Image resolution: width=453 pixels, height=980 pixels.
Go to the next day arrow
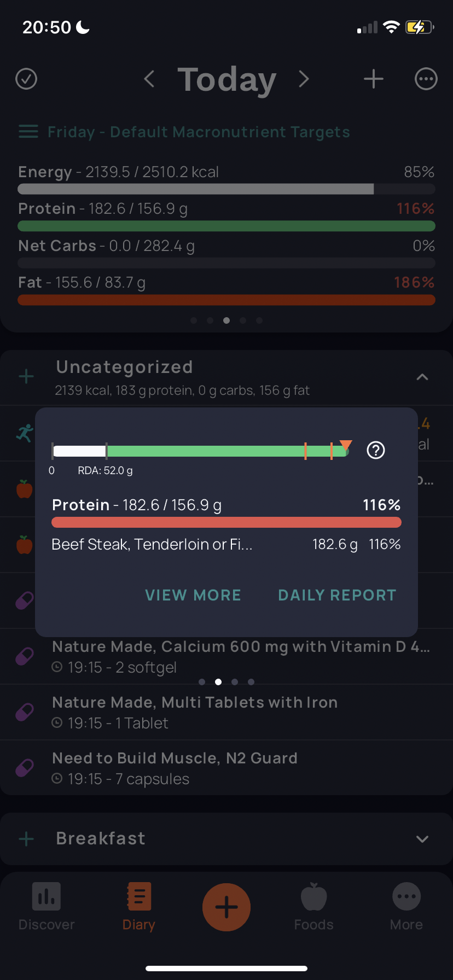coord(304,79)
